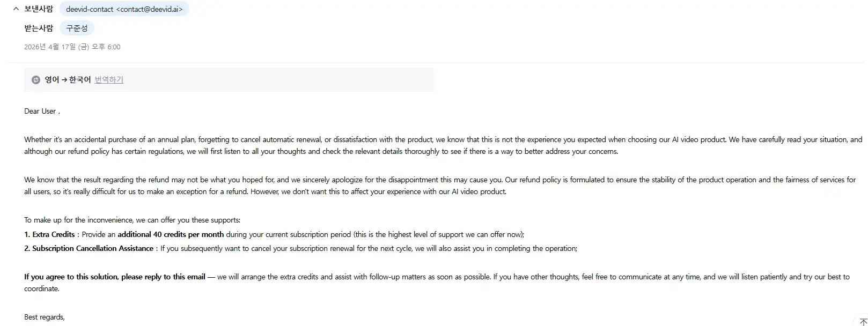The width and height of the screenshot is (868, 326).
Task: Open the deevid-contact sender chip
Action: (x=124, y=9)
